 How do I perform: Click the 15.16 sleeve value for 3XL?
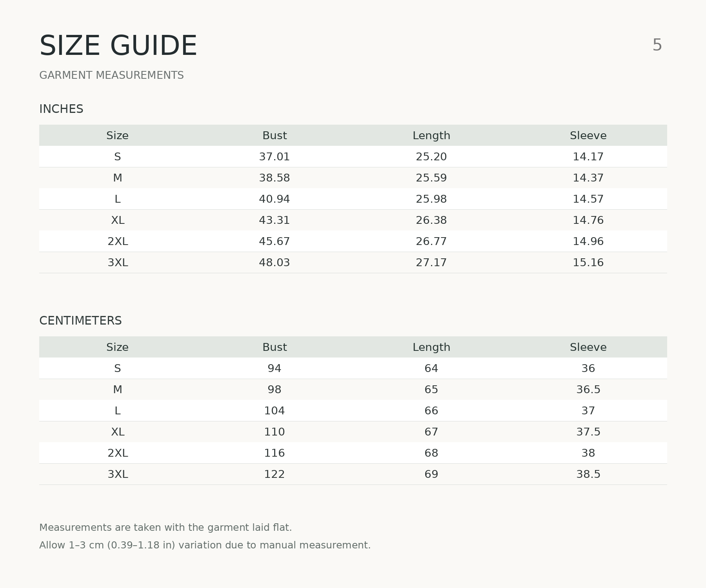588,263
